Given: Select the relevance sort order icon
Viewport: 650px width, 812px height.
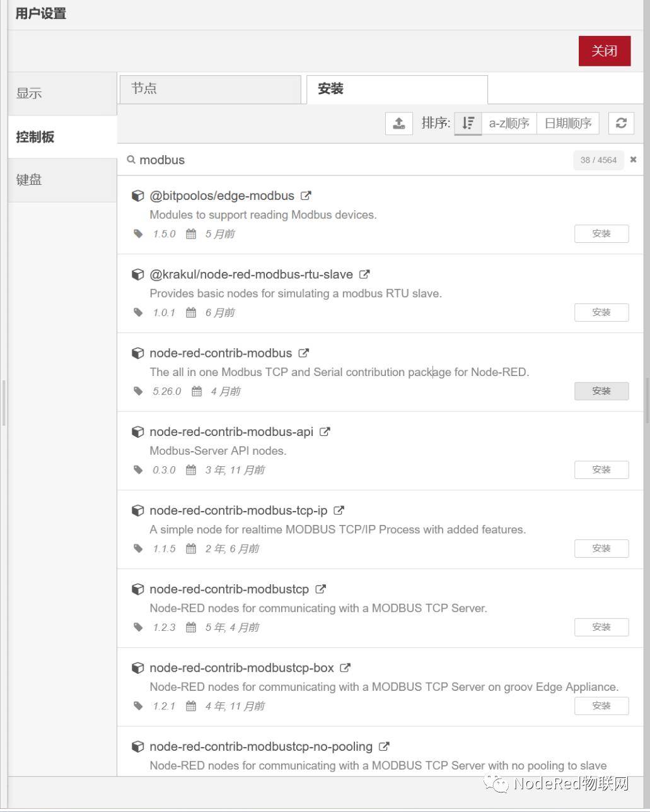Looking at the screenshot, I should coord(468,123).
